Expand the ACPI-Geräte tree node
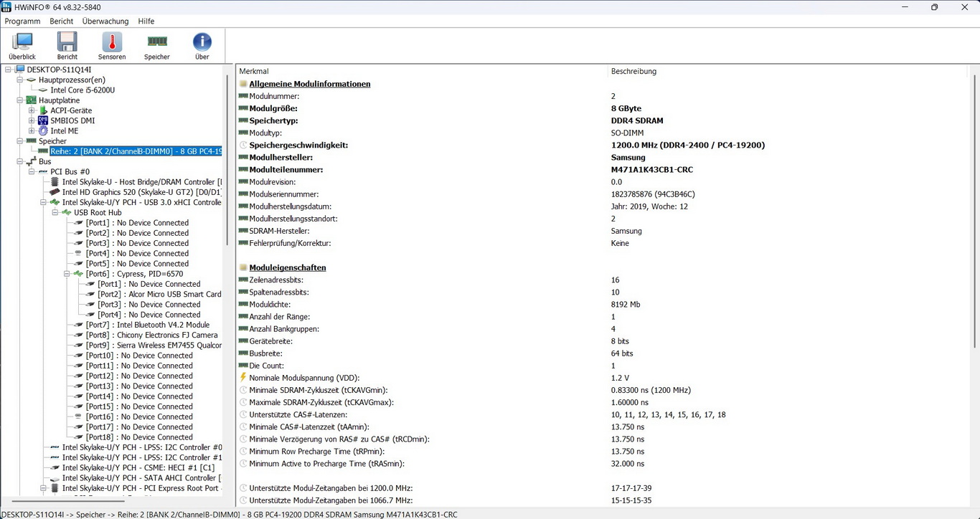980x519 pixels. (32, 110)
